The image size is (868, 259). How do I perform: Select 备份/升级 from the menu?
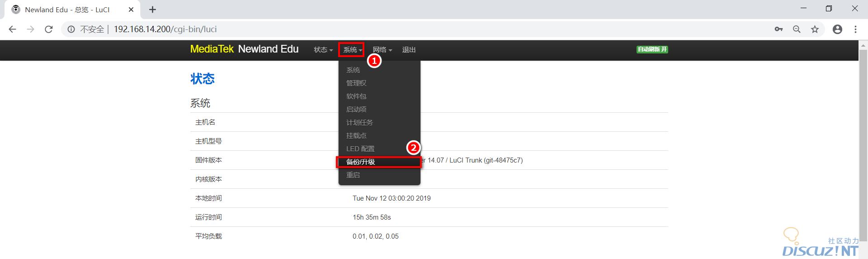coord(361,162)
